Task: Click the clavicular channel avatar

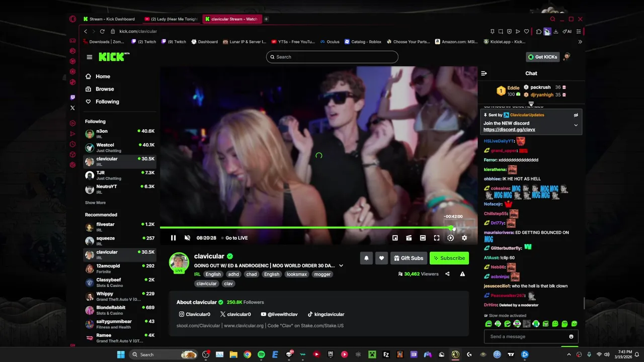Action: pyautogui.click(x=179, y=262)
